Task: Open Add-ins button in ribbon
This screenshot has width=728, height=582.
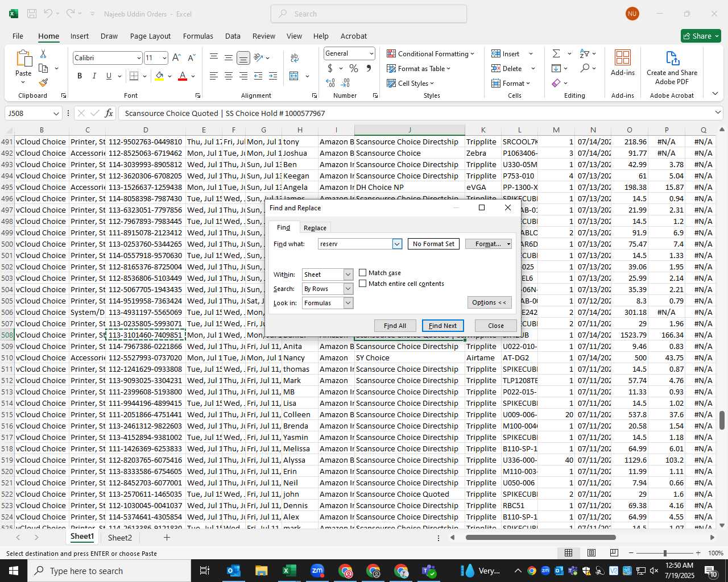Action: (x=623, y=63)
